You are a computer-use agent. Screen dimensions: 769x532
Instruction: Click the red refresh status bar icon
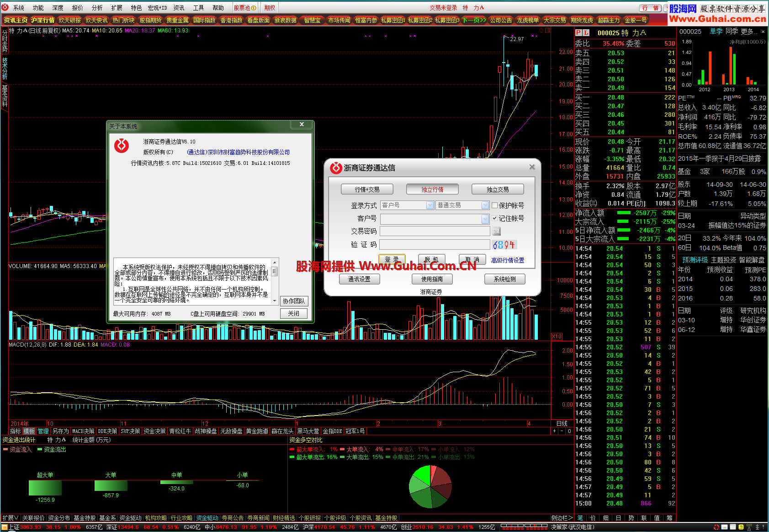click(716, 527)
